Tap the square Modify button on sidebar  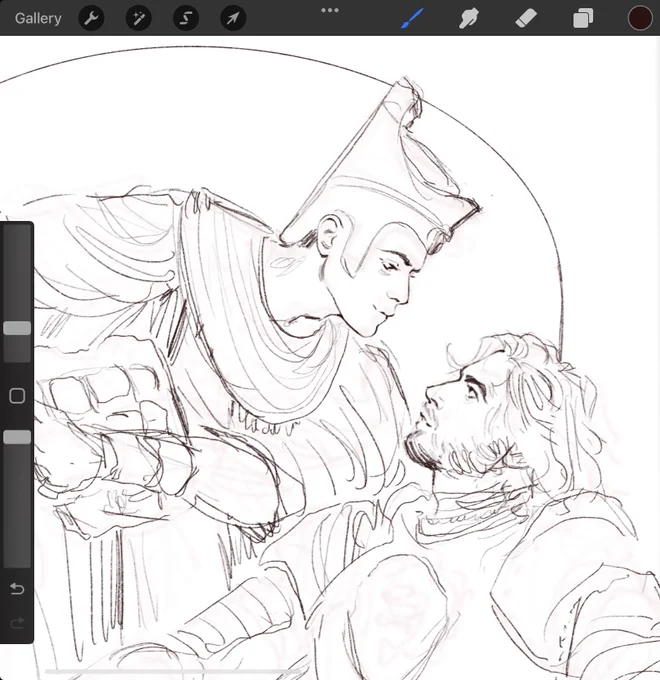point(17,396)
